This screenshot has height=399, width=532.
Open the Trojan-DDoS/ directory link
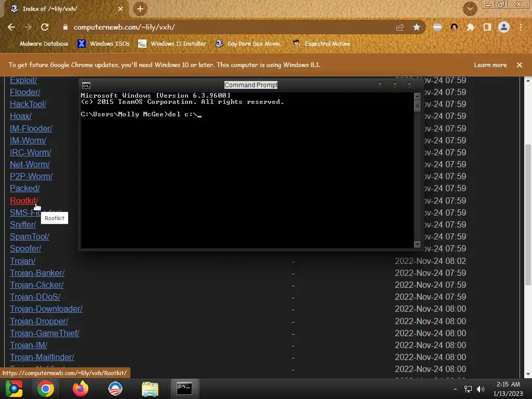coord(35,297)
